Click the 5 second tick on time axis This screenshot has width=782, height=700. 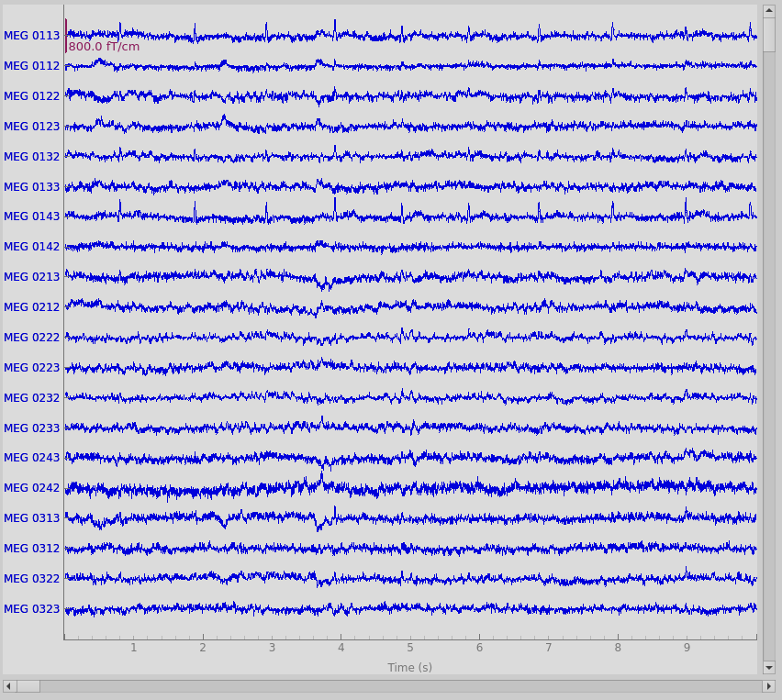point(410,648)
